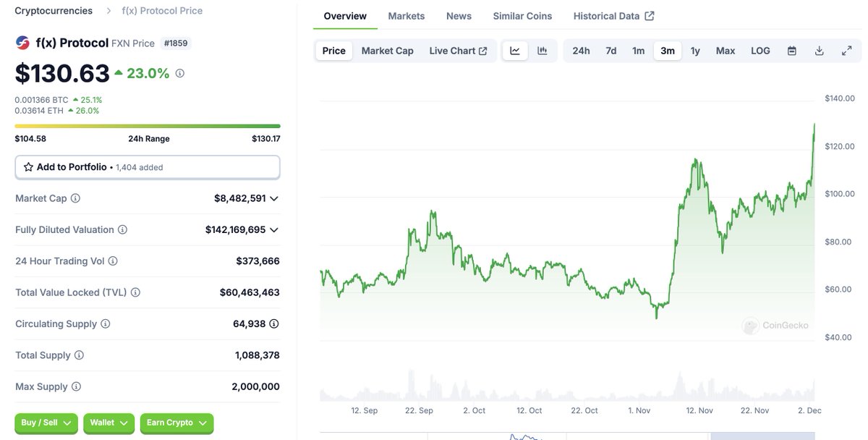Screen dimensions: 868x440
Task: Click info icon next to 23.0% change
Action: [180, 73]
